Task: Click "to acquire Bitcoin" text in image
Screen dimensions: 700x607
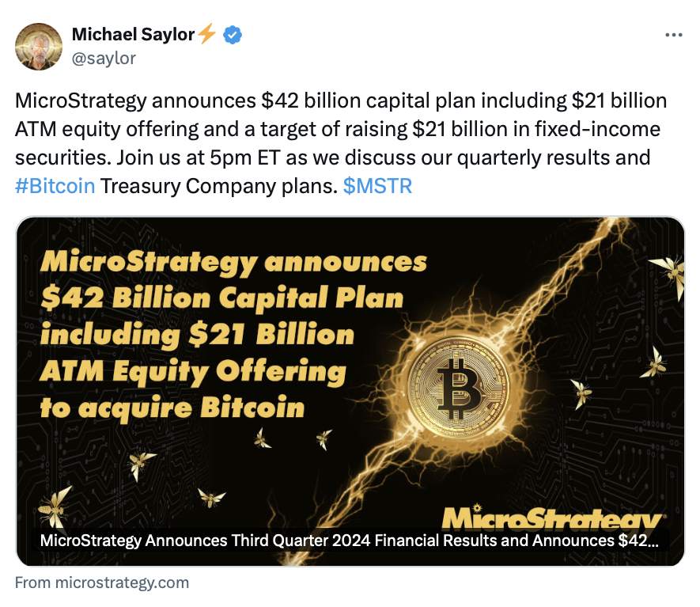Action: pos(172,407)
